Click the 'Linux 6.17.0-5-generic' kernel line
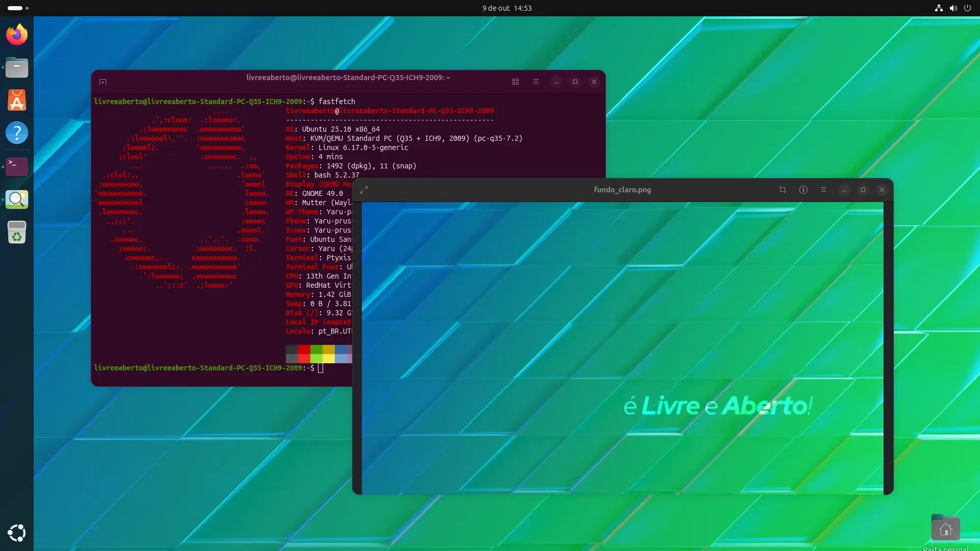This screenshot has width=980, height=551. pyautogui.click(x=347, y=147)
